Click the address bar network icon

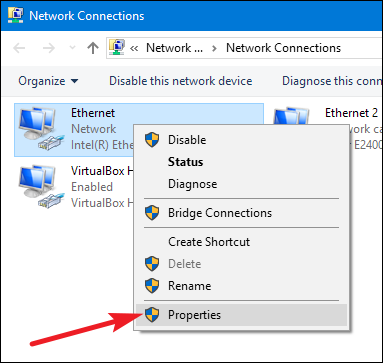pyautogui.click(x=117, y=48)
